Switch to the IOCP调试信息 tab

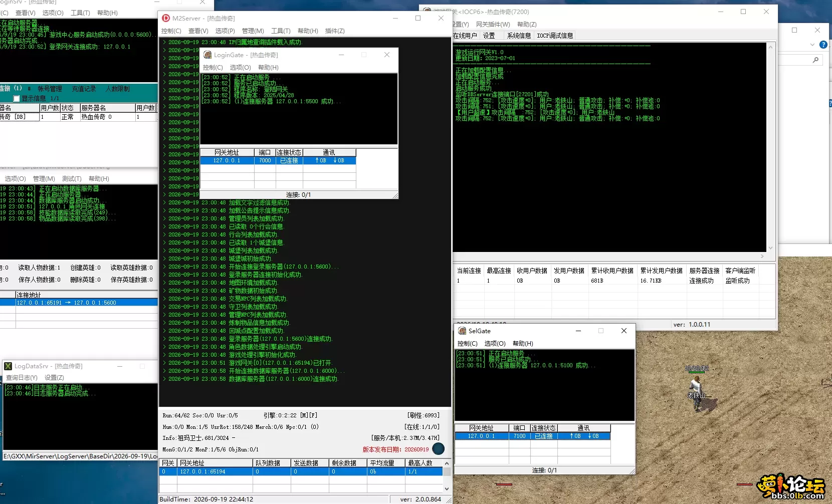click(555, 36)
